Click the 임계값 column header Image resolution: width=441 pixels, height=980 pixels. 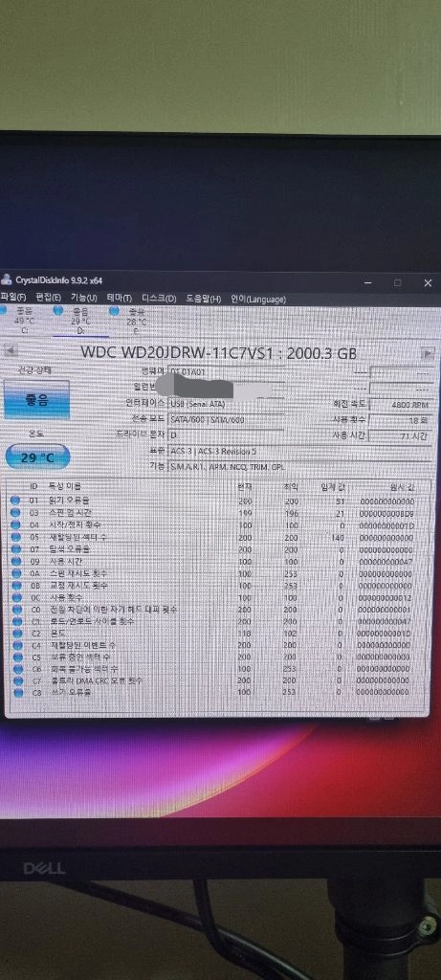(x=333, y=486)
